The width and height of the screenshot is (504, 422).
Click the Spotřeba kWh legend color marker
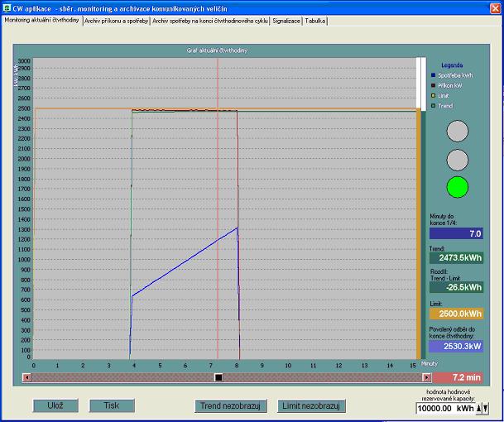coord(433,75)
